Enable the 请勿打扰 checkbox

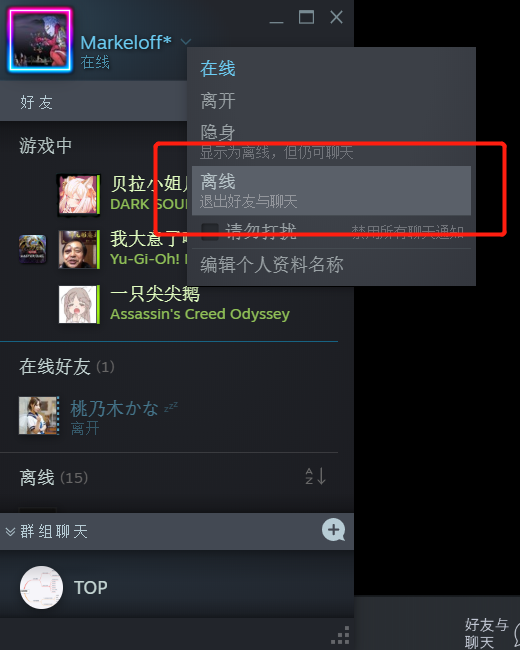pyautogui.click(x=210, y=231)
